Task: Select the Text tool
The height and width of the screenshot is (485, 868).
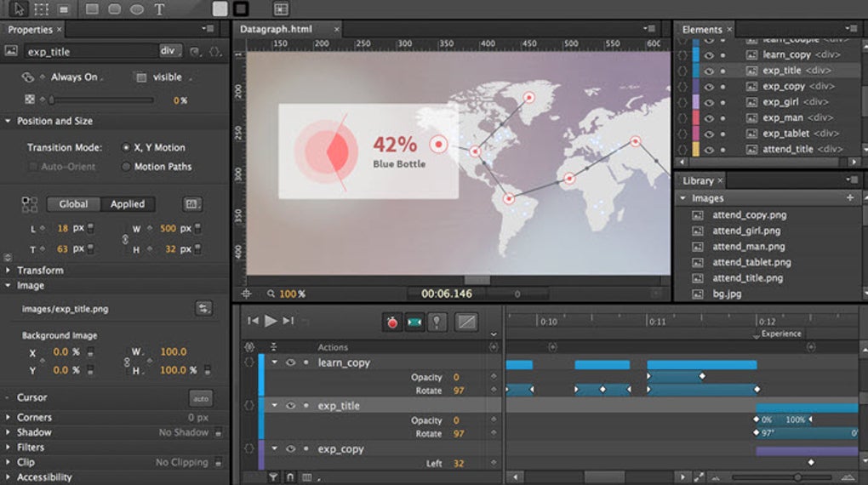Action: point(159,9)
